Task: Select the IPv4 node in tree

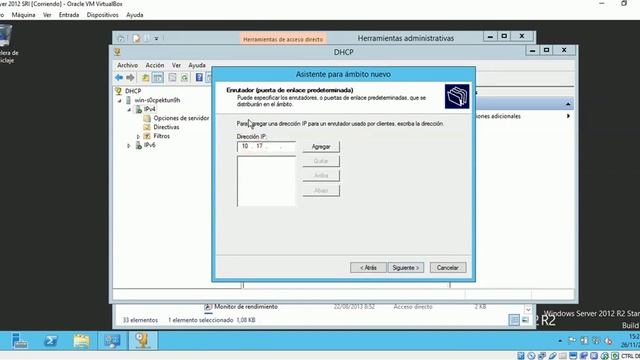Action: (x=150, y=109)
